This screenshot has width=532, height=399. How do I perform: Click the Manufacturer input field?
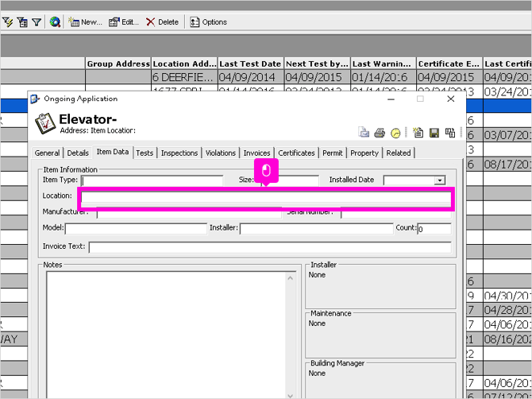tap(189, 213)
